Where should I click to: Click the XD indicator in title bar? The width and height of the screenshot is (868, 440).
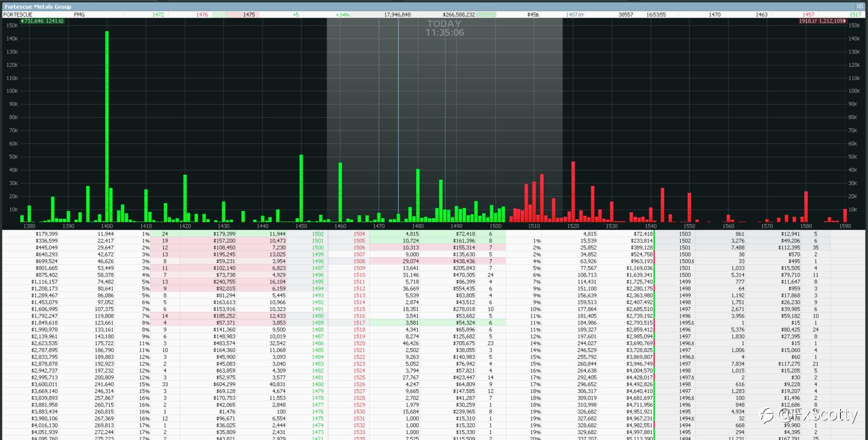pos(860,6)
